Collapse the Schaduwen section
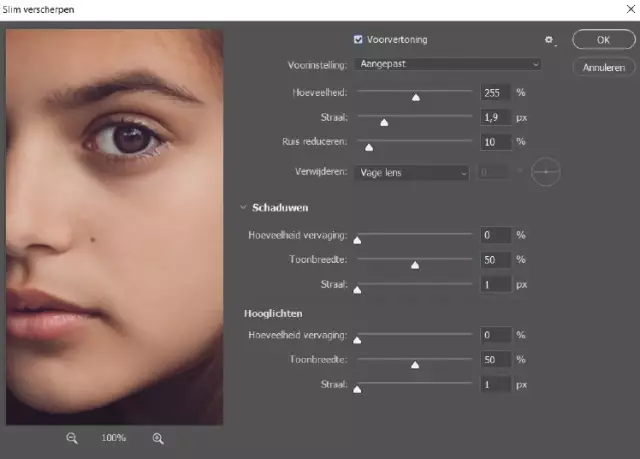Viewport: 640px width, 459px height. coord(242,208)
